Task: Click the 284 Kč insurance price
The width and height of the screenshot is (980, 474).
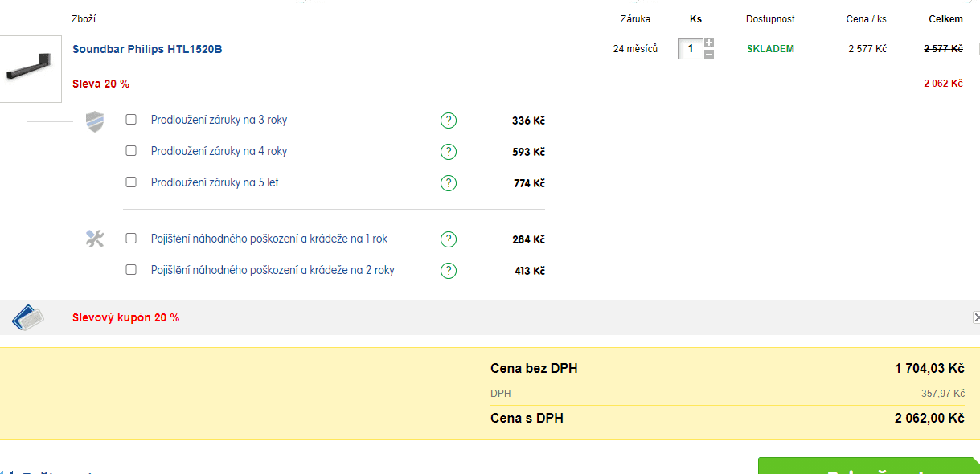Action: coord(528,240)
